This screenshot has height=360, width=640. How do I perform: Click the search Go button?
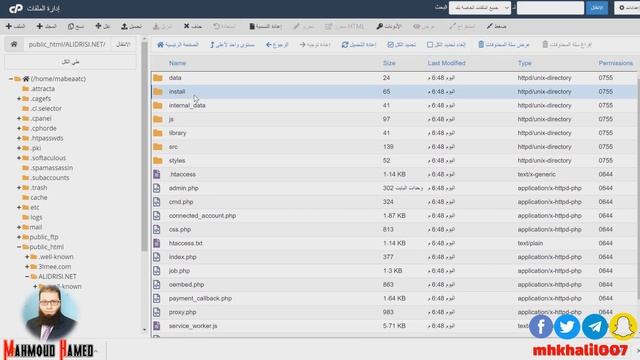coord(597,8)
